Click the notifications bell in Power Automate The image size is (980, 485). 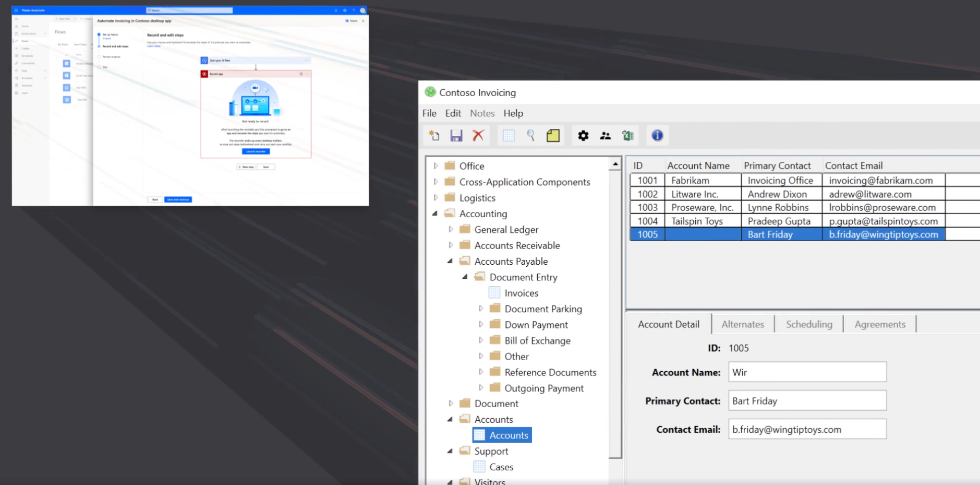click(336, 10)
